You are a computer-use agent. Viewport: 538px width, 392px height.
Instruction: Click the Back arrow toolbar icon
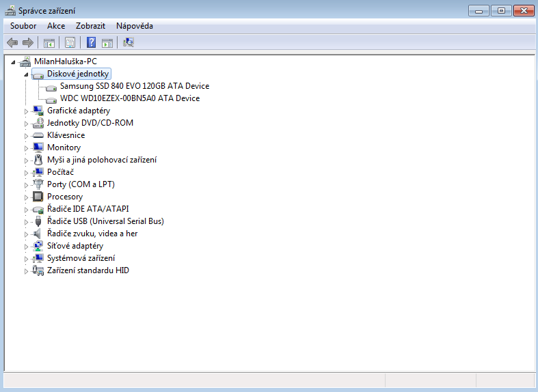click(12, 43)
